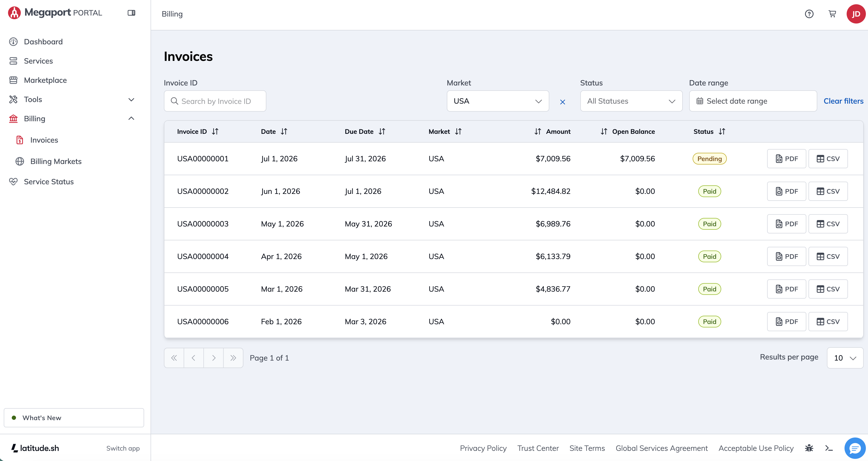Image resolution: width=868 pixels, height=461 pixels.
Task: Click the Megaport logo icon
Action: [x=14, y=13]
